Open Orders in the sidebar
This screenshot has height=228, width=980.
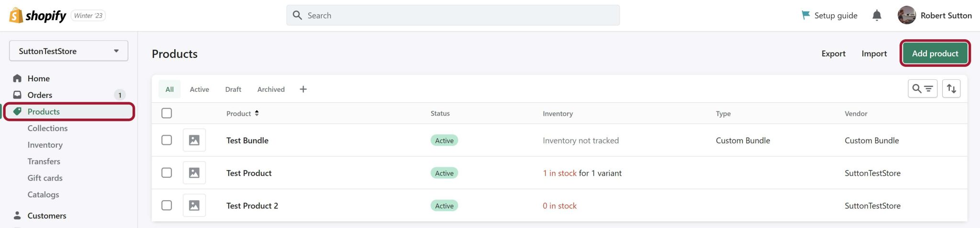pyautogui.click(x=40, y=95)
